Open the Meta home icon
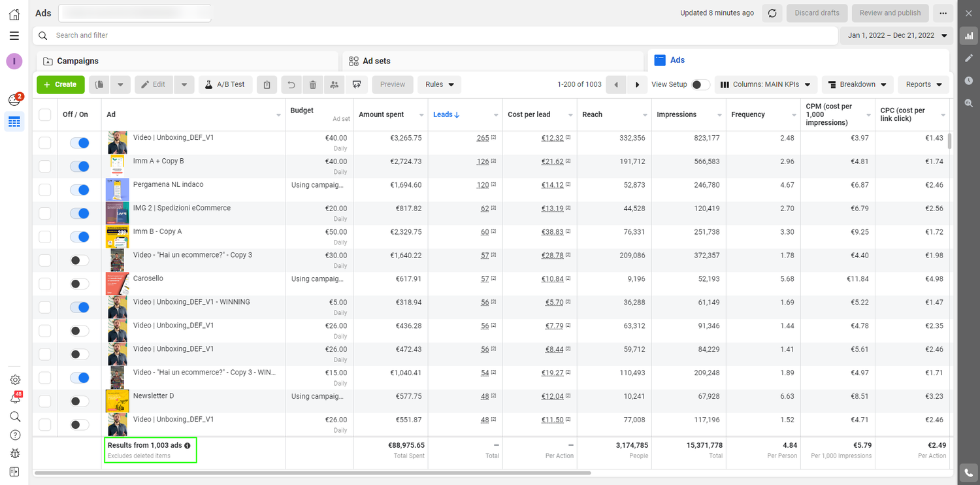The height and width of the screenshot is (485, 980). coord(14,14)
